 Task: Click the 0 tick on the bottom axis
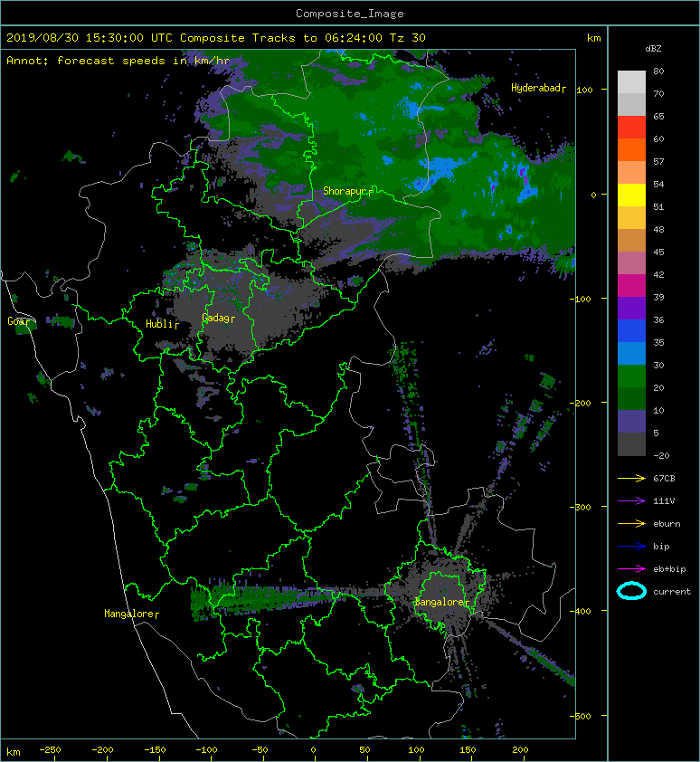pos(313,750)
